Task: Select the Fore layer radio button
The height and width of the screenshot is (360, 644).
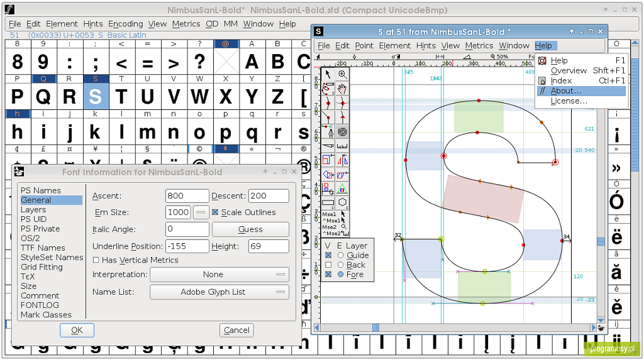Action: tap(340, 274)
